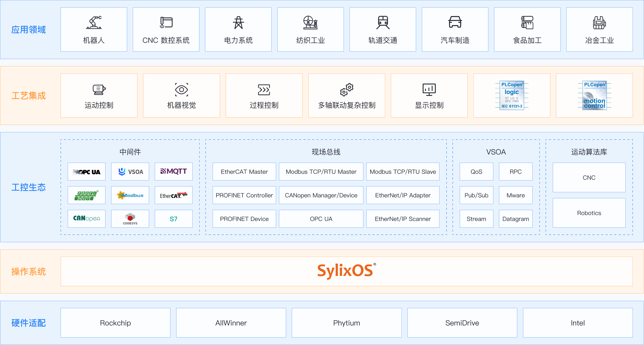Click the CANopen logo tile
Image resolution: width=644 pixels, height=345 pixels.
(x=87, y=219)
